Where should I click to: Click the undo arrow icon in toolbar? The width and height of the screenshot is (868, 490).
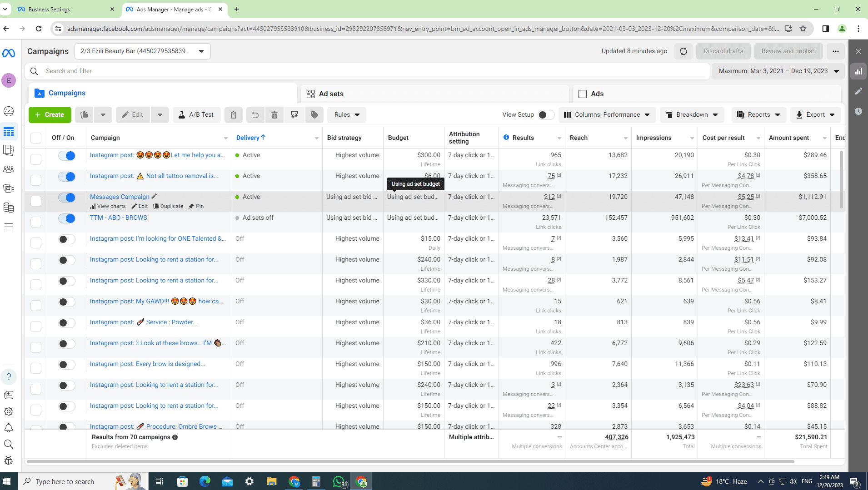[255, 115]
